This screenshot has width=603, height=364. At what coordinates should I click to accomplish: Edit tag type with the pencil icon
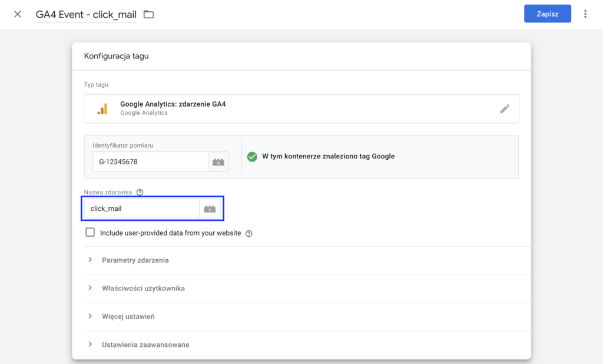click(x=505, y=109)
